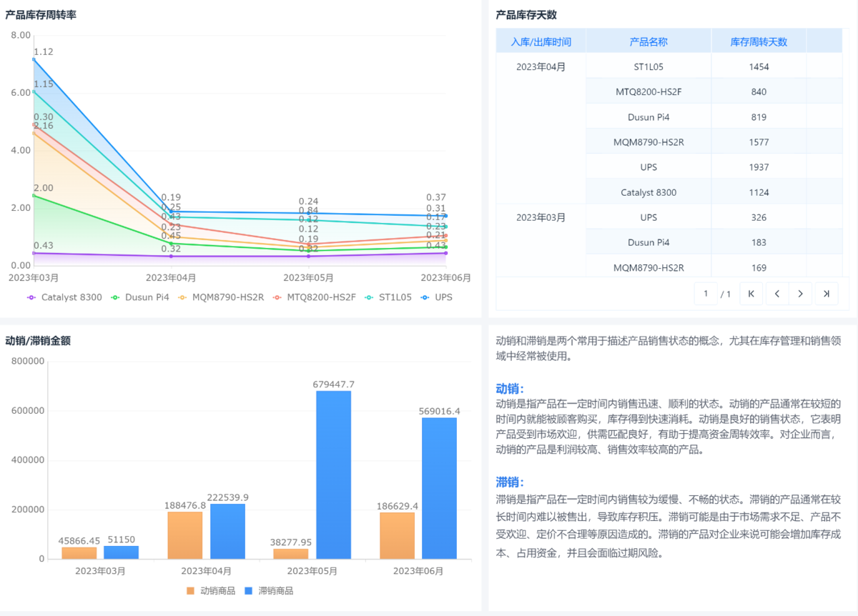Select the turnover days value 183
The image size is (858, 616).
[x=759, y=242]
